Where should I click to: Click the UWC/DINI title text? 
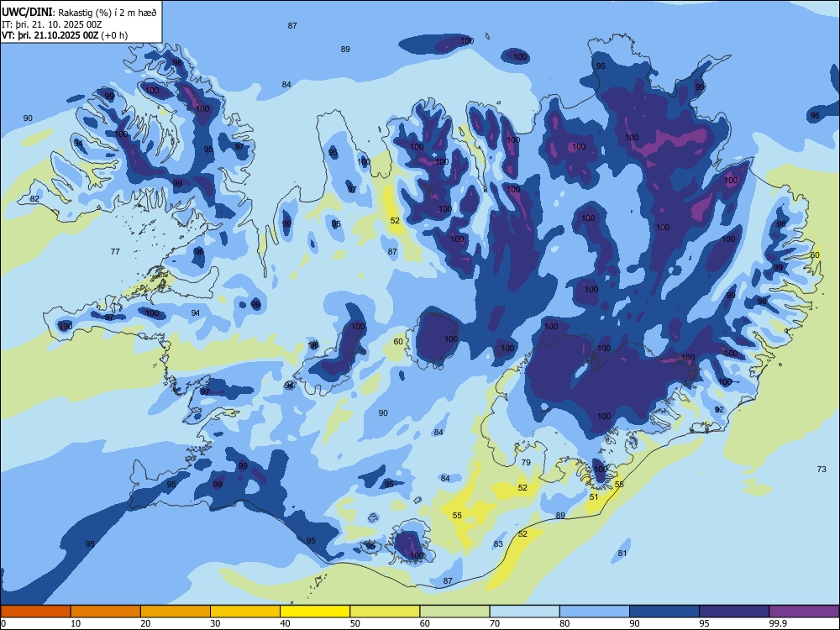27,13
